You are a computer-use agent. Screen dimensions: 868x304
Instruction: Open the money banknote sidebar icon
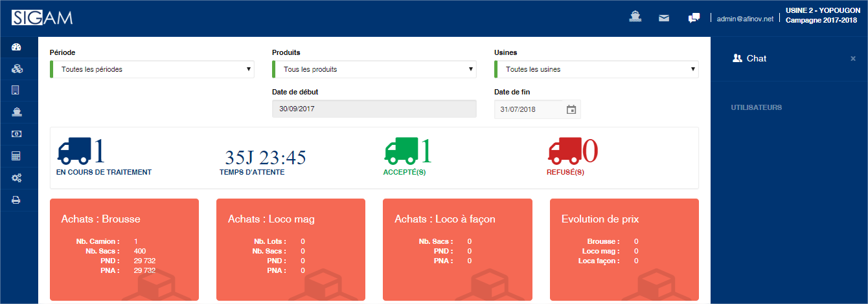point(17,134)
